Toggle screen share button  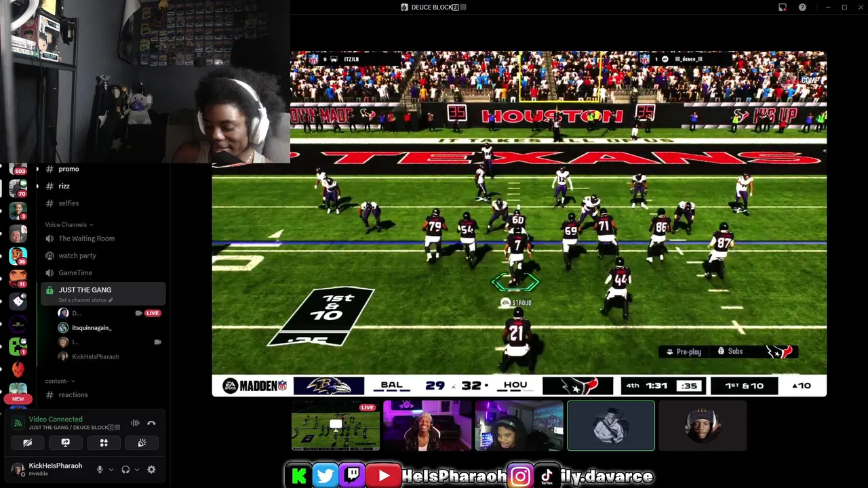pyautogui.click(x=66, y=443)
